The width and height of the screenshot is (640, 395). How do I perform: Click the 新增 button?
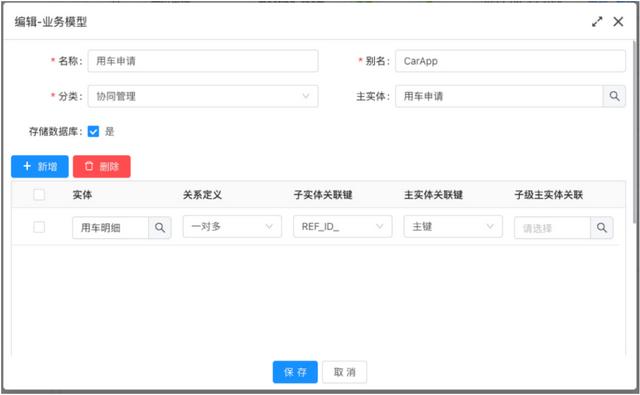(40, 166)
